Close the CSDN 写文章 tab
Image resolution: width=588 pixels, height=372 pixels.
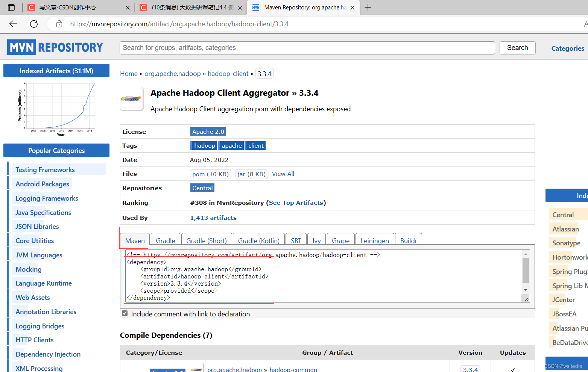pyautogui.click(x=128, y=8)
